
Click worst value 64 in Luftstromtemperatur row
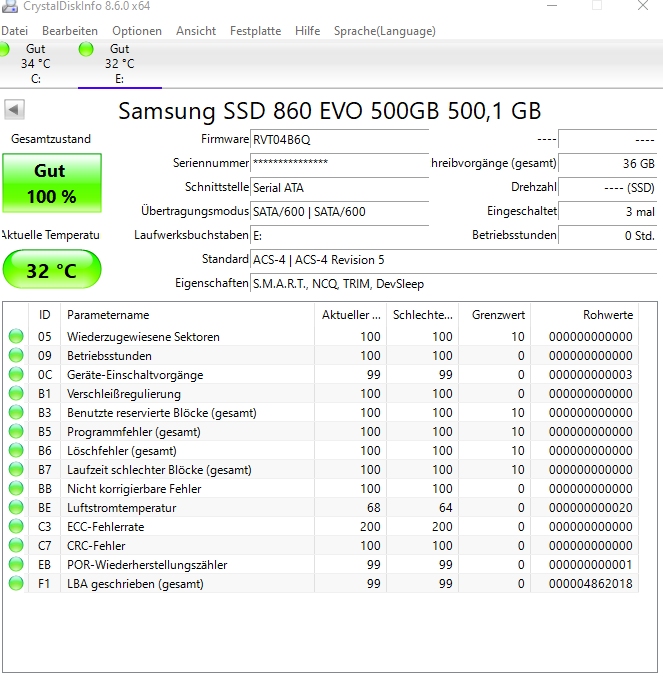coord(445,507)
